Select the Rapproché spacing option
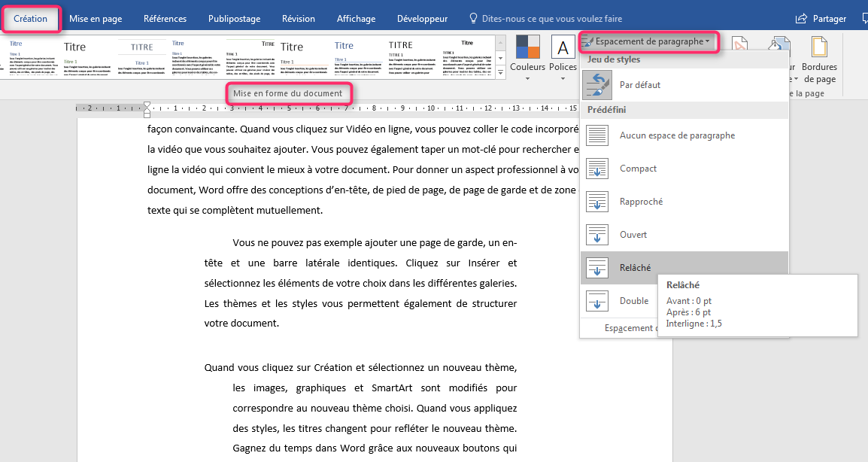Viewport: 868px width, 462px height. click(x=596, y=201)
